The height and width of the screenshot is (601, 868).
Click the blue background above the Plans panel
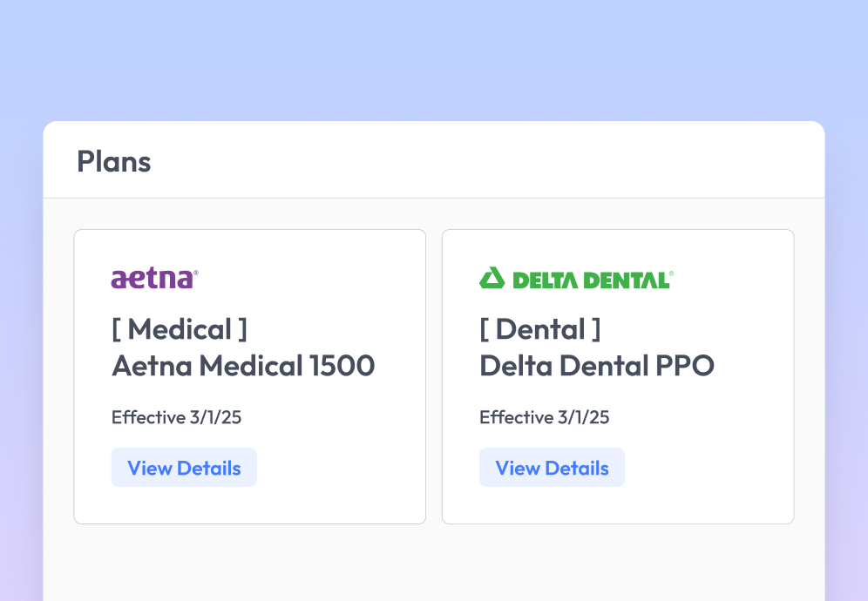point(434,61)
